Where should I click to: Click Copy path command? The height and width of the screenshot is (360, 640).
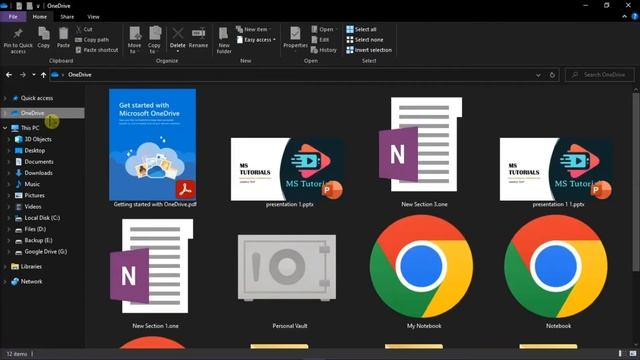[x=92, y=40]
